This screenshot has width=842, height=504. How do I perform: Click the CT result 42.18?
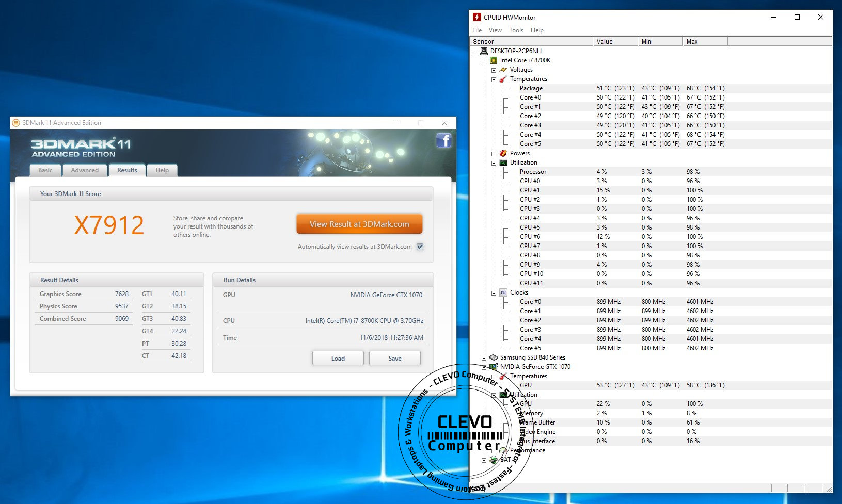(x=179, y=356)
